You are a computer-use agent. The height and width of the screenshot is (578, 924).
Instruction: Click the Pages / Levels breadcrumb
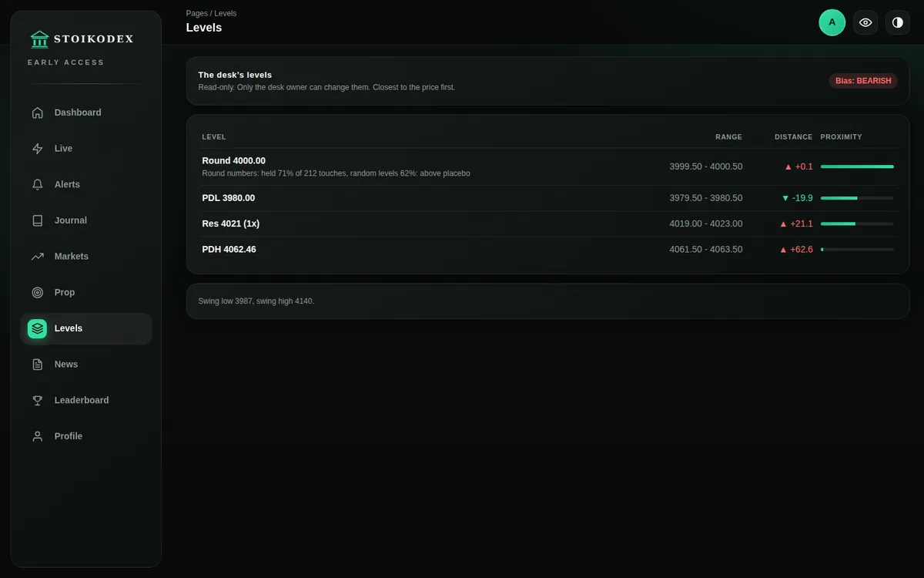211,13
